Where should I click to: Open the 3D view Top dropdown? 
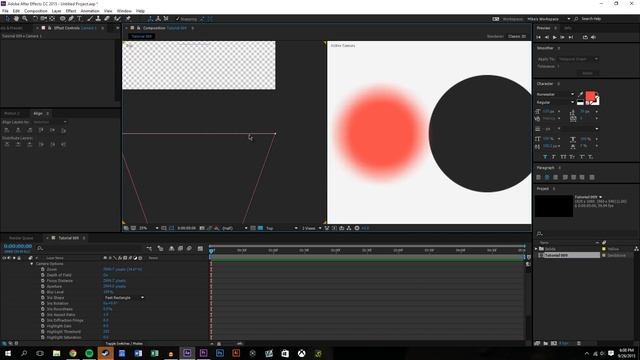tap(282, 228)
